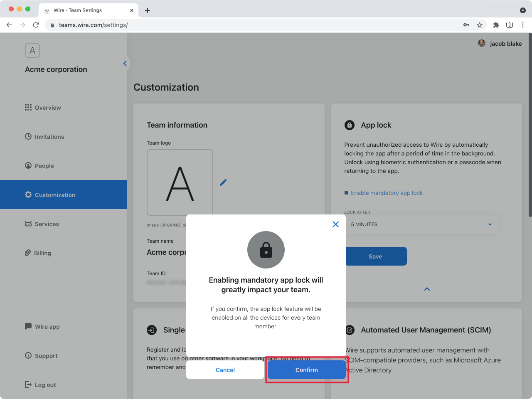This screenshot has height=399, width=532.
Task: Save the app lock settings
Action: 375,256
